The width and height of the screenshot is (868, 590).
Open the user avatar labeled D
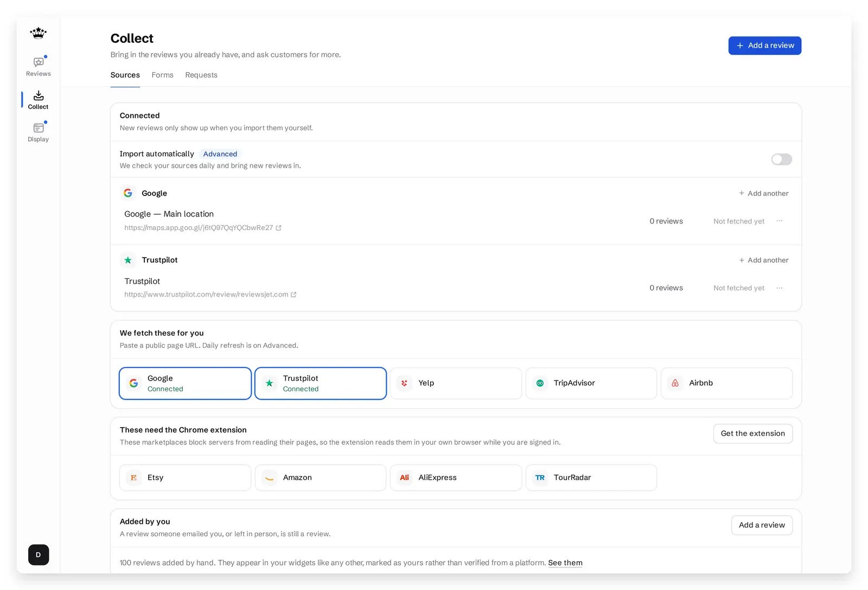(39, 555)
